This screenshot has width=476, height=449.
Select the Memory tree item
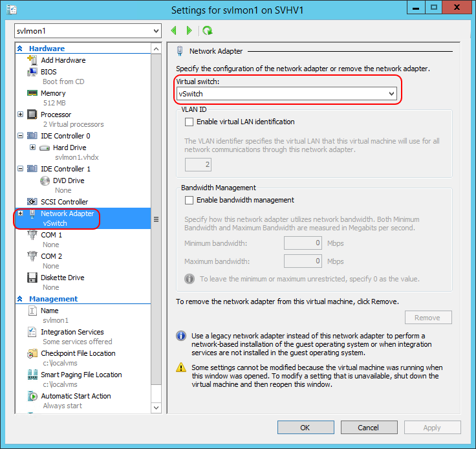pyautogui.click(x=53, y=93)
